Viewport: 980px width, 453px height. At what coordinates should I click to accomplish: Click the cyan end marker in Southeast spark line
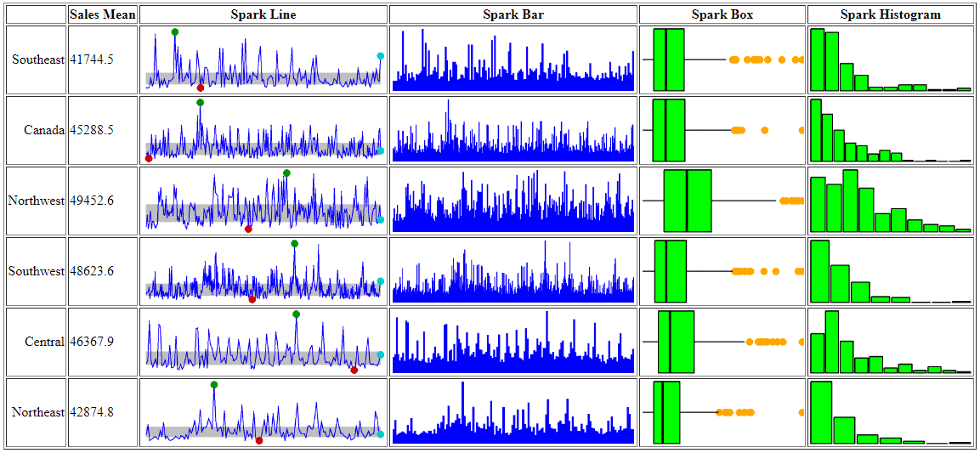(x=381, y=56)
